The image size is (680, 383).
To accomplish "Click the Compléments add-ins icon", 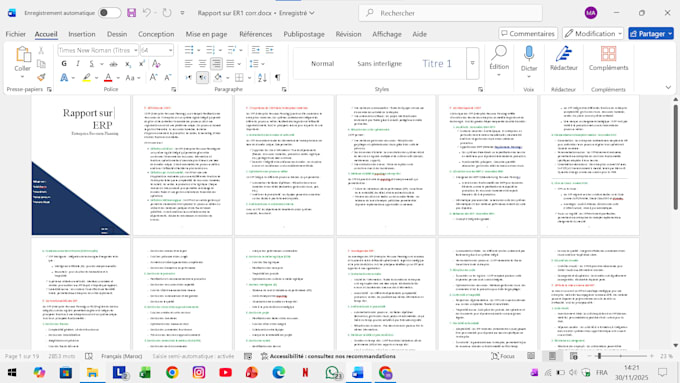I will 608,59.
